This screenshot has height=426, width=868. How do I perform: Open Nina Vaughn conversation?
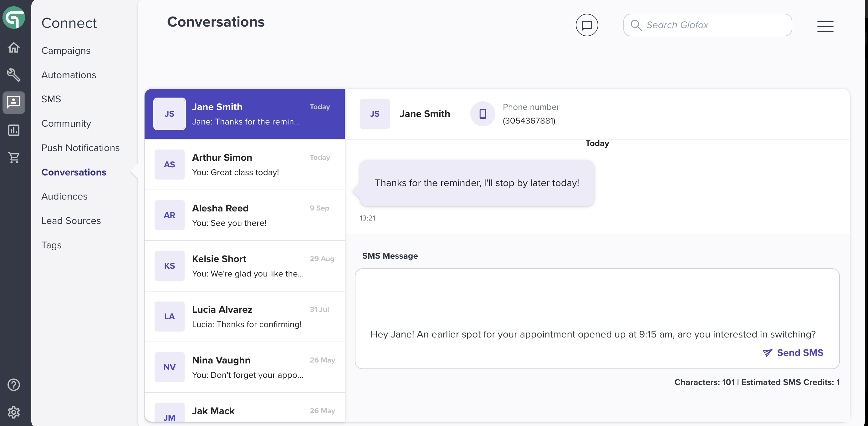pyautogui.click(x=245, y=368)
